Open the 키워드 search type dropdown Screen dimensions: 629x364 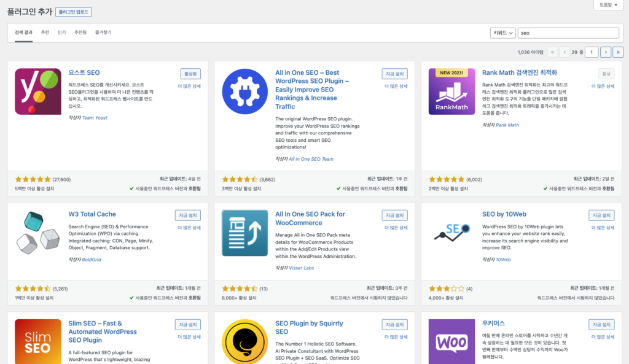502,33
